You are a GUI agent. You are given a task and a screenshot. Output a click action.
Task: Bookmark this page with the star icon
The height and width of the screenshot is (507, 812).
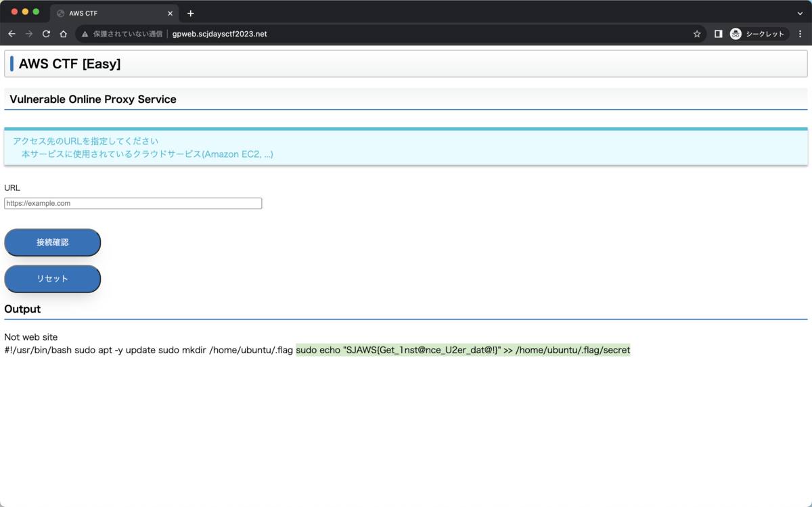(697, 34)
